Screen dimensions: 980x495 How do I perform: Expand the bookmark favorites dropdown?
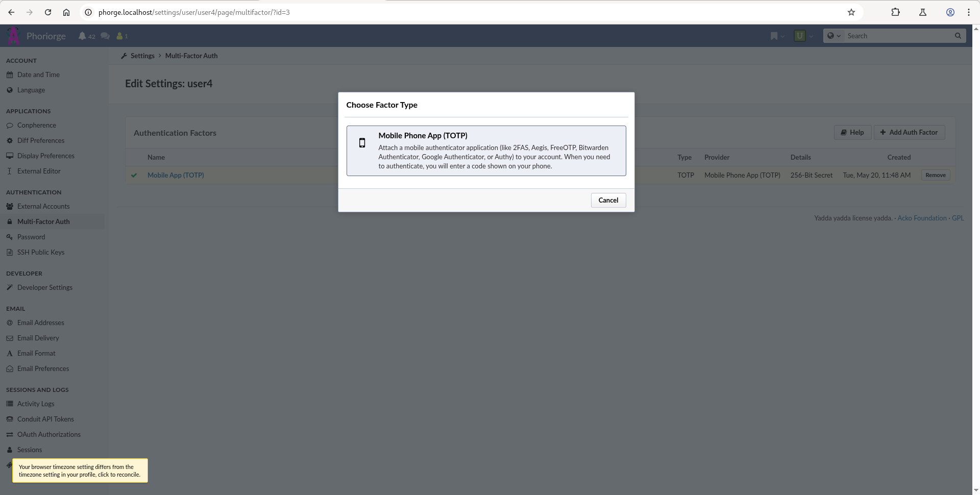(x=777, y=36)
